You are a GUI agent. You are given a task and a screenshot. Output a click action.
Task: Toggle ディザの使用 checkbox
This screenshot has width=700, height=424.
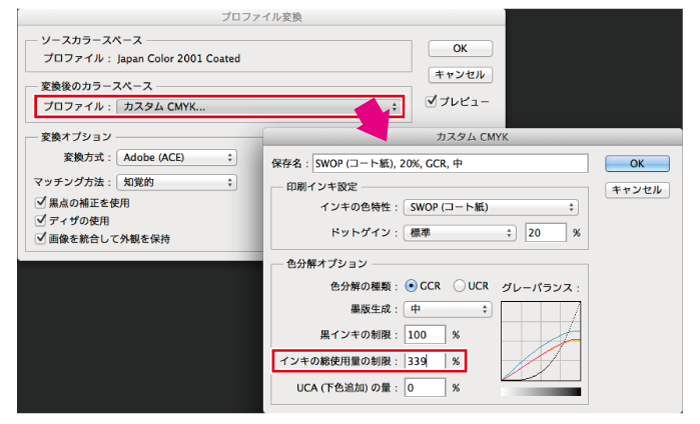[x=41, y=220]
